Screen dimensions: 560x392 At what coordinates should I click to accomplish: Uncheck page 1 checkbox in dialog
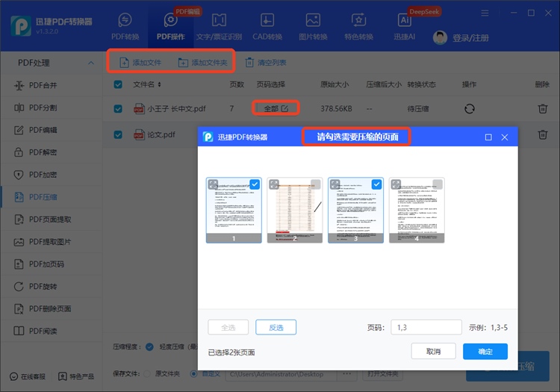tap(255, 184)
